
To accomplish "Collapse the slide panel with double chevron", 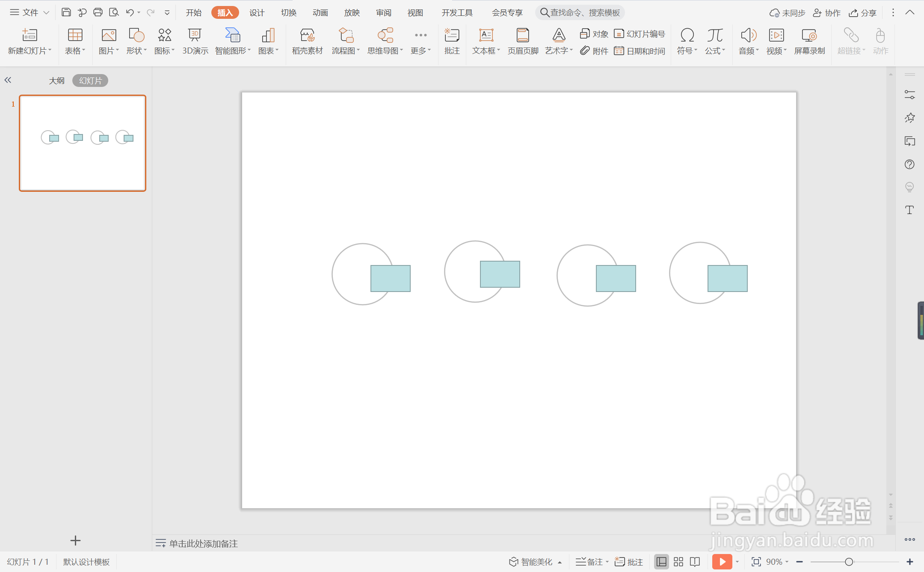I will tap(8, 80).
